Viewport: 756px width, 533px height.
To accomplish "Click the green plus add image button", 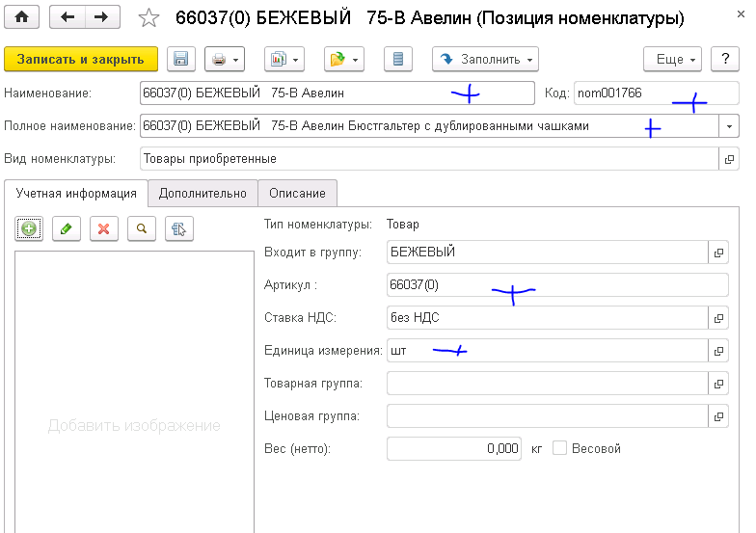I will point(30,228).
